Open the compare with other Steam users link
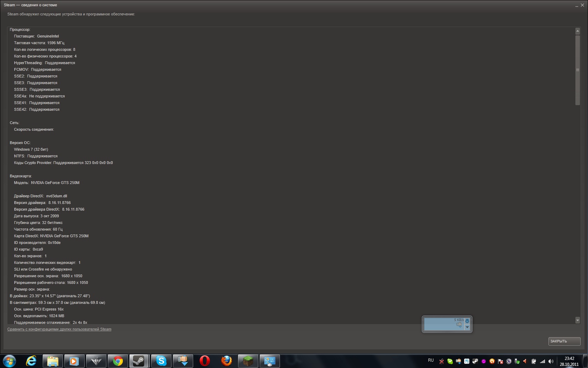This screenshot has width=588, height=368. click(59, 329)
